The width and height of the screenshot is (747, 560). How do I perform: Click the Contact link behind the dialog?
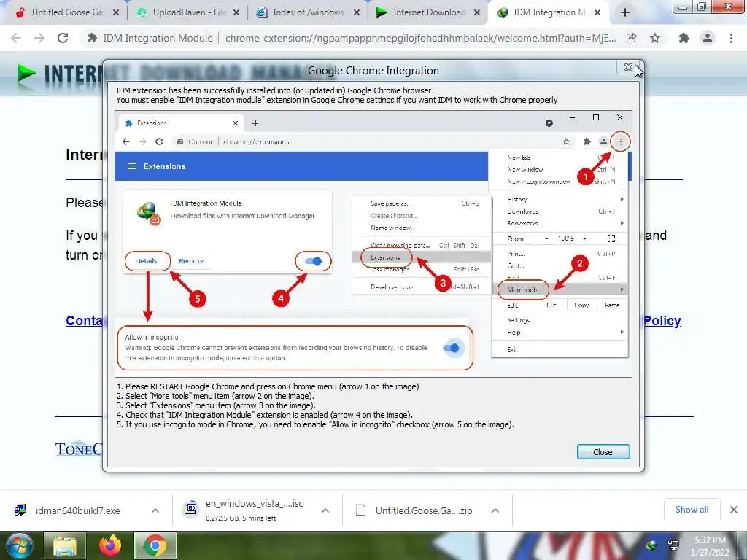[x=85, y=321]
